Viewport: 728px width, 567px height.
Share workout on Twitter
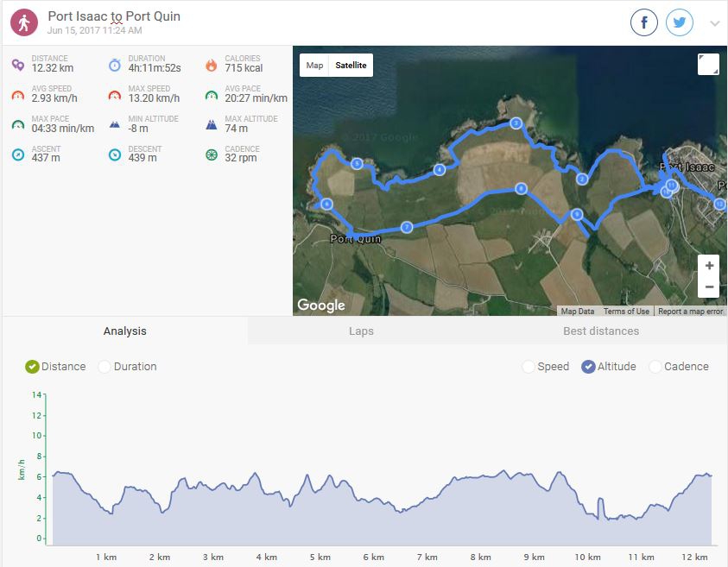coord(680,23)
